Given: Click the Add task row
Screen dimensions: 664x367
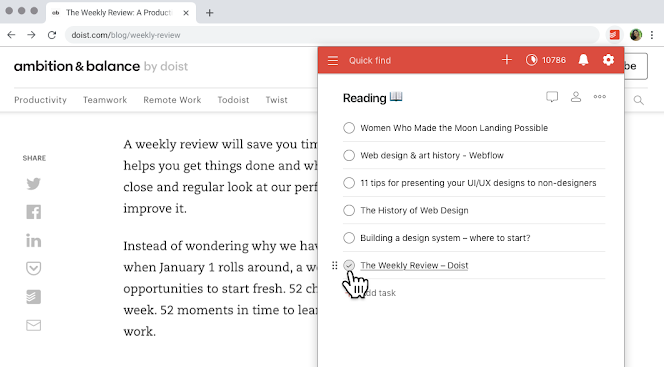Looking at the screenshot, I should tap(474, 293).
